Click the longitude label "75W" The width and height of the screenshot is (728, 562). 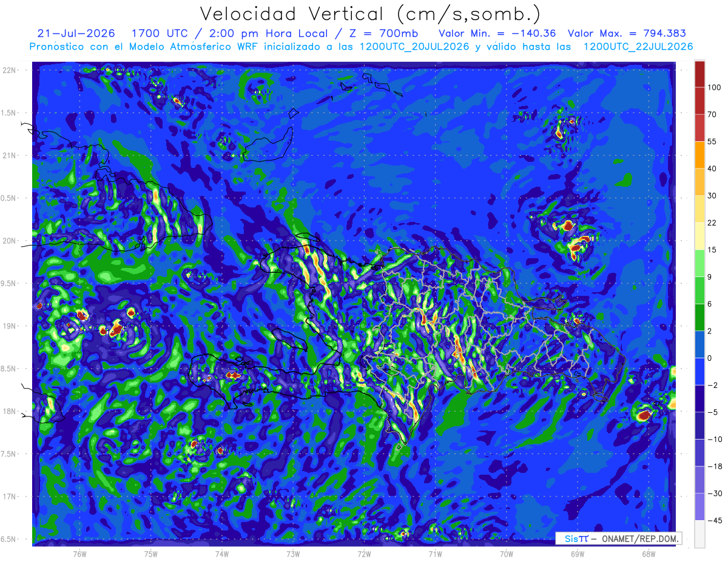click(151, 554)
